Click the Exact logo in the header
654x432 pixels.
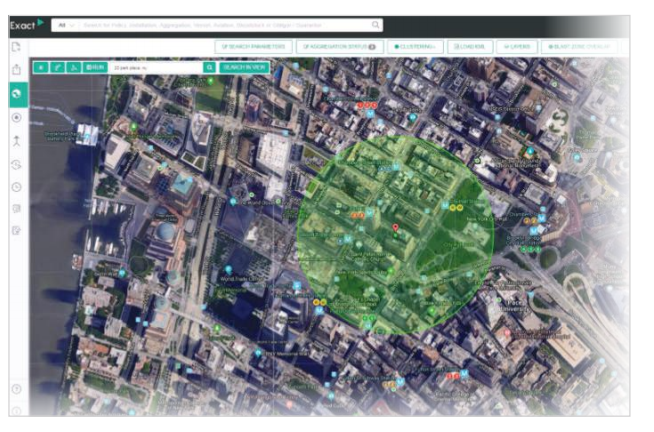18,23
